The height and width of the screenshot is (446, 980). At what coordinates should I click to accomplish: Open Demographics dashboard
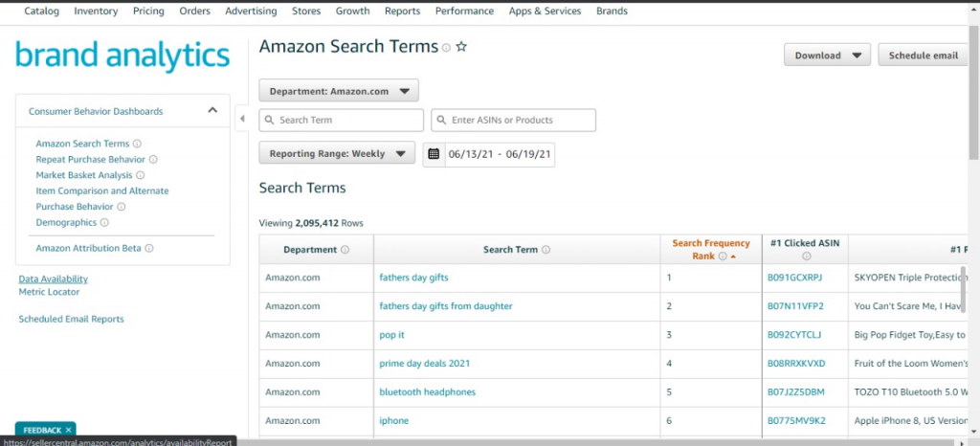point(66,222)
